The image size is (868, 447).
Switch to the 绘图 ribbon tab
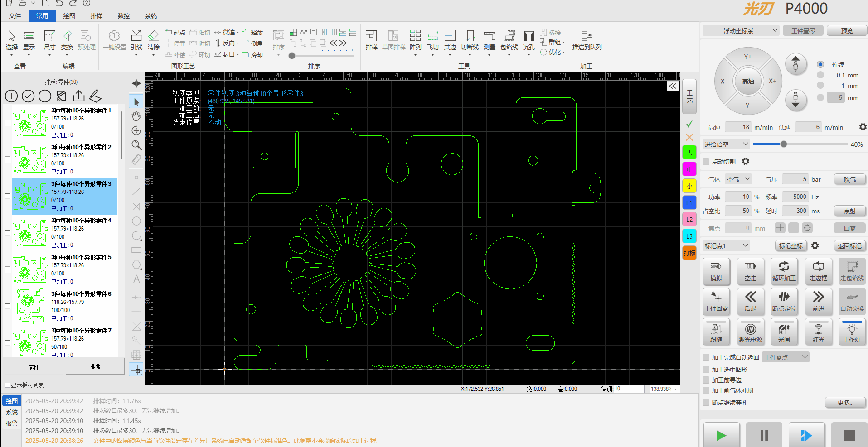(x=69, y=16)
